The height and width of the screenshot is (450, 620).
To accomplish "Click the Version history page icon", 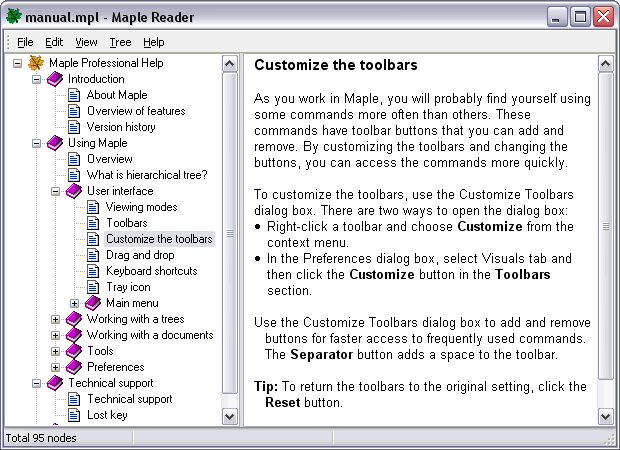I will coord(74,127).
